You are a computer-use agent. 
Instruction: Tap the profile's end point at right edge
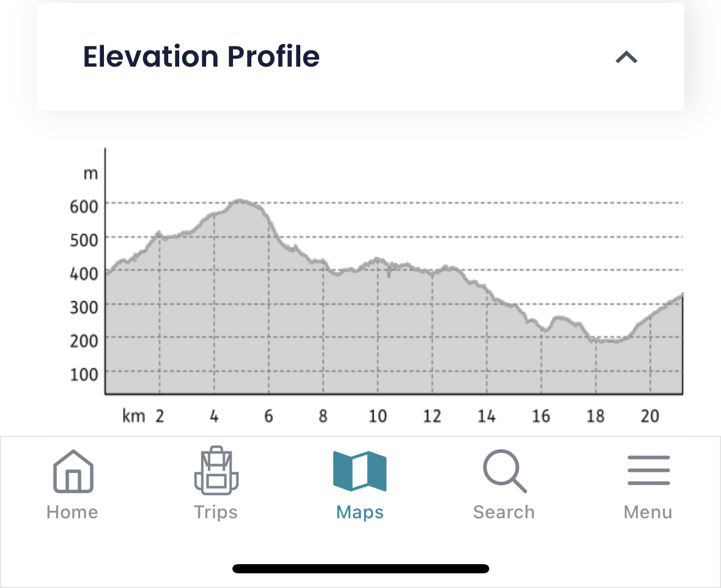681,296
